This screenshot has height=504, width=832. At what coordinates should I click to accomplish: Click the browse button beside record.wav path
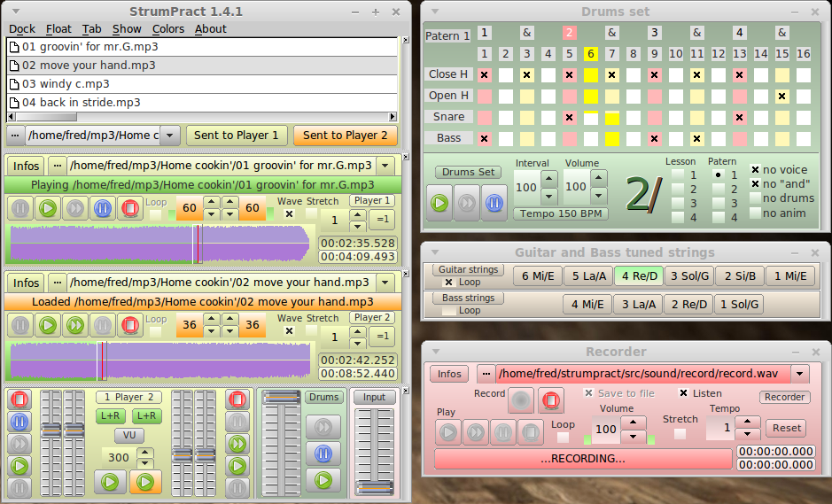pyautogui.click(x=486, y=374)
